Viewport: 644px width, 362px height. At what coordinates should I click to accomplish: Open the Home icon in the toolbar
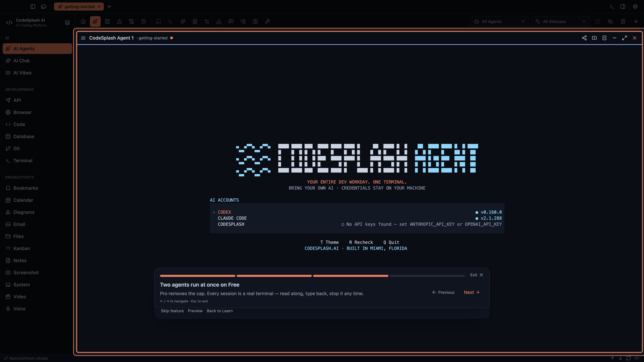point(83,21)
